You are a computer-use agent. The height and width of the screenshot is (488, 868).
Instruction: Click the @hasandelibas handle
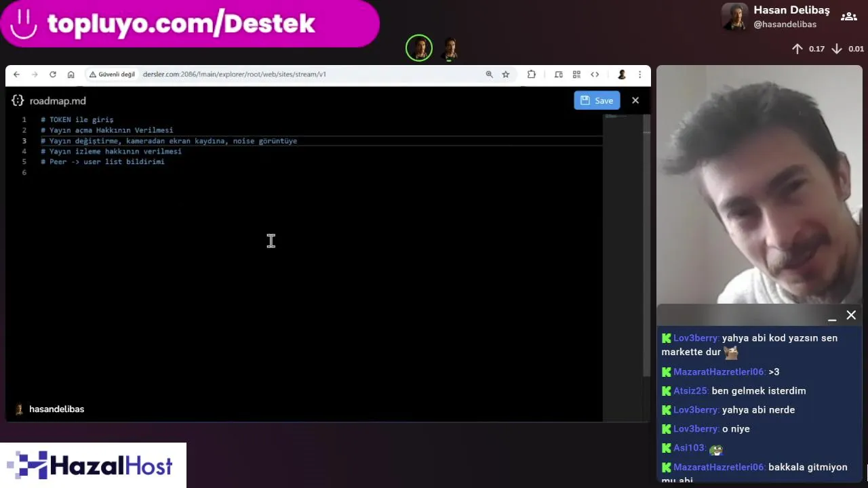[x=785, y=24]
